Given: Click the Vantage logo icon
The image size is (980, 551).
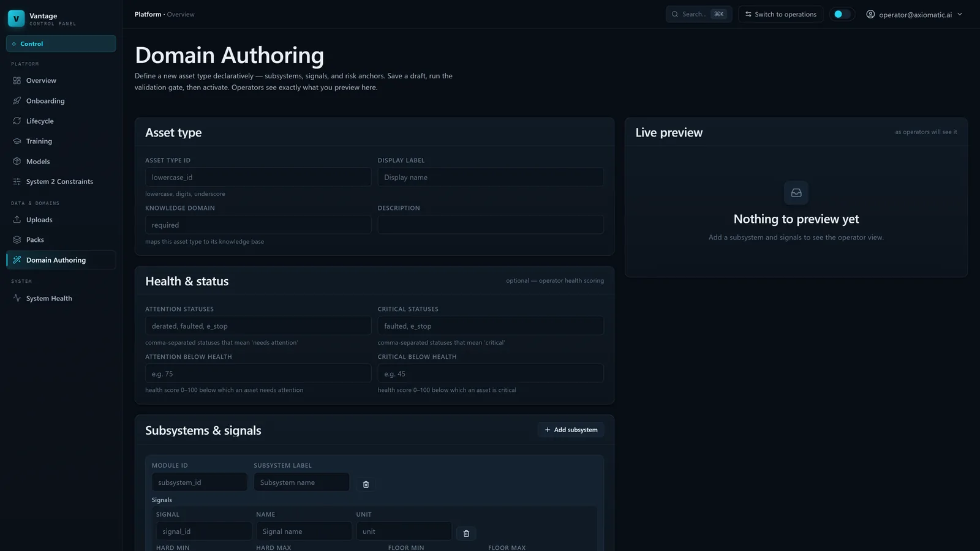Looking at the screenshot, I should (x=17, y=18).
